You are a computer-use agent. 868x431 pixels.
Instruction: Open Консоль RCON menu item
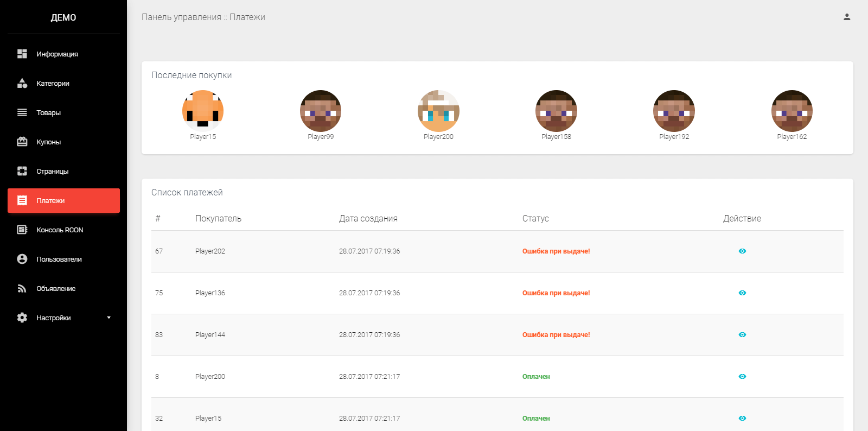63,230
